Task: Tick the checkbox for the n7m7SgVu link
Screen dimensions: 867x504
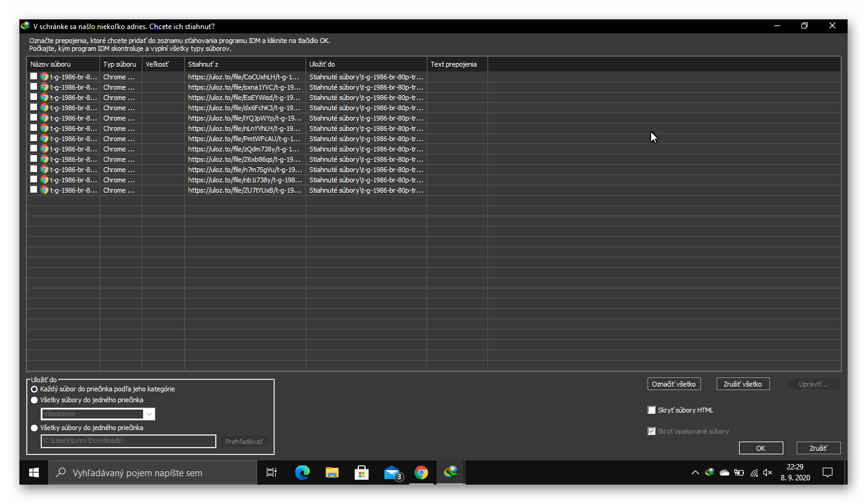Action: point(34,169)
